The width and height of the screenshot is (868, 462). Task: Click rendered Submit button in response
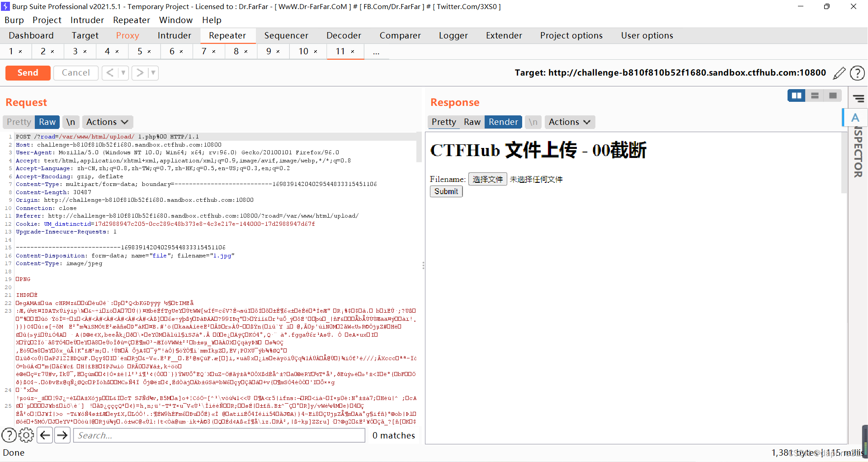pos(446,191)
